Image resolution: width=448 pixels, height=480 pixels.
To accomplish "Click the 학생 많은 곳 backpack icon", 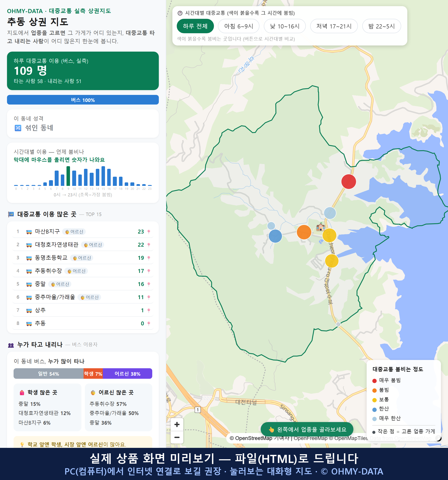I will click(x=22, y=393).
